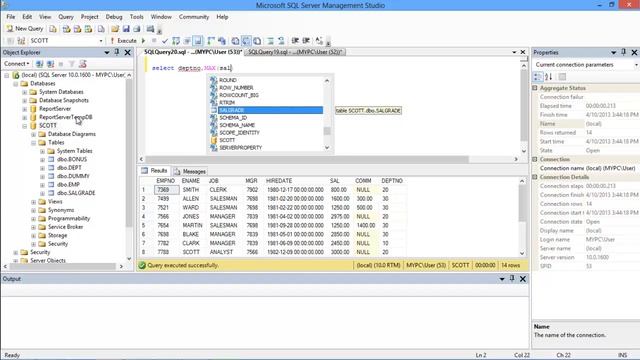Parse the query using the checkmark icon
This screenshot has width=640, height=360.
coord(165,40)
